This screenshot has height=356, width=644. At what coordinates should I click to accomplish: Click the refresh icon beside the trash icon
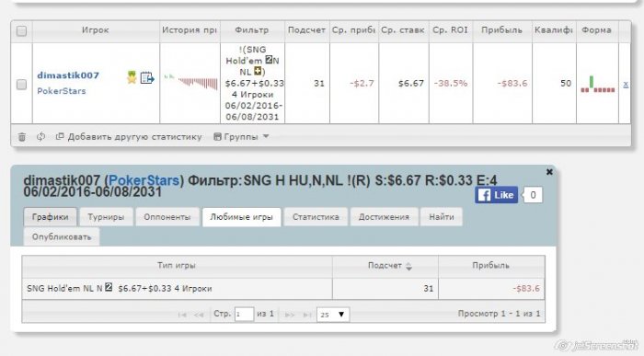click(40, 136)
